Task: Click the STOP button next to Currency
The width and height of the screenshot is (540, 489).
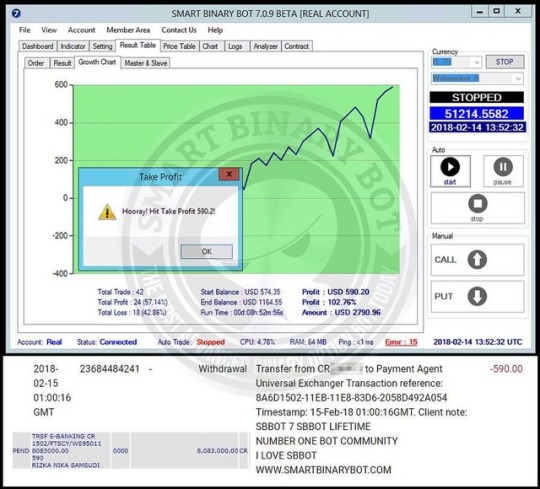Action: click(x=505, y=62)
